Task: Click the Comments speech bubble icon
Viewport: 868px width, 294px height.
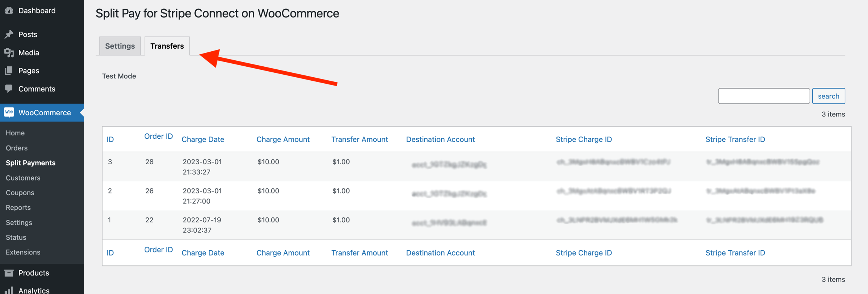Action: (x=9, y=89)
